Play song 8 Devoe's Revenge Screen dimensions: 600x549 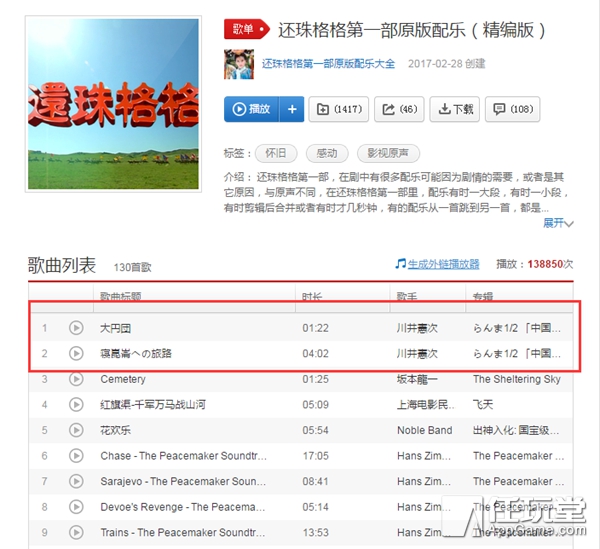point(76,507)
